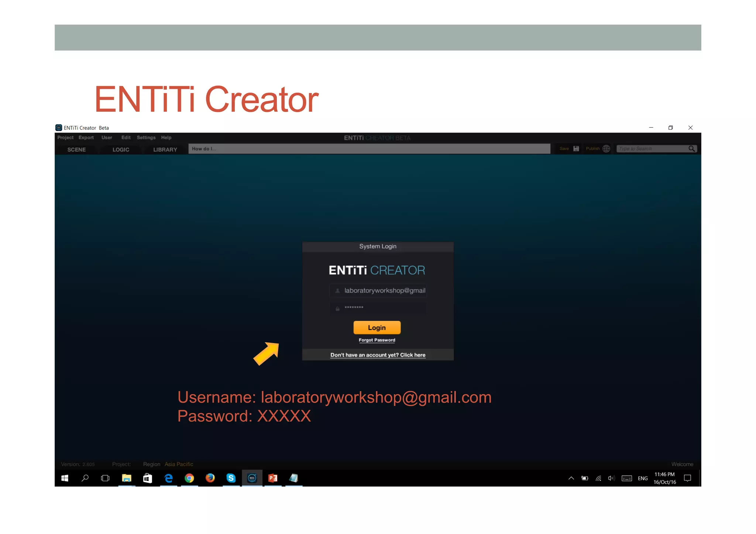Open PowerPoint from the taskbar
756x534 pixels.
[273, 478]
